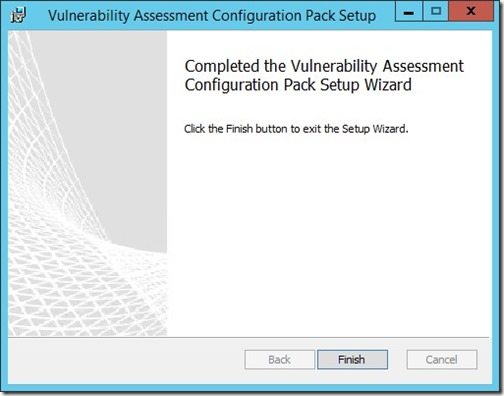The height and width of the screenshot is (396, 504).
Task: Click the word 'Completed' in the heading
Action: tap(222, 66)
